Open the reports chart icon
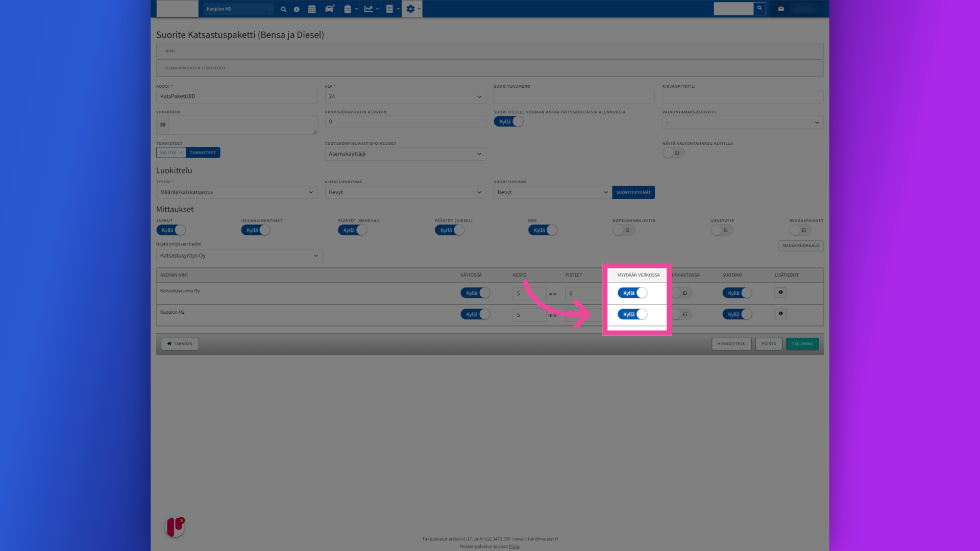980x551 pixels. [371, 9]
